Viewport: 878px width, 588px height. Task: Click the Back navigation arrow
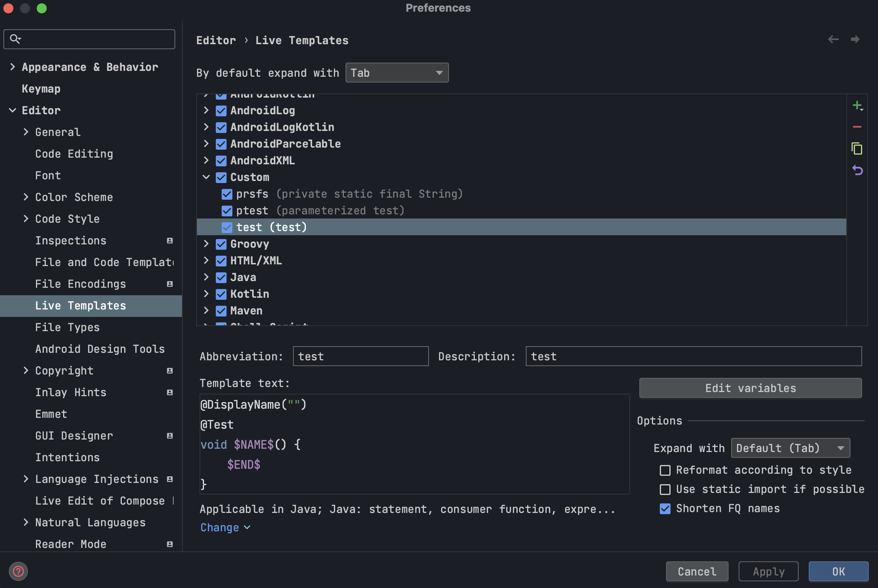(x=833, y=39)
